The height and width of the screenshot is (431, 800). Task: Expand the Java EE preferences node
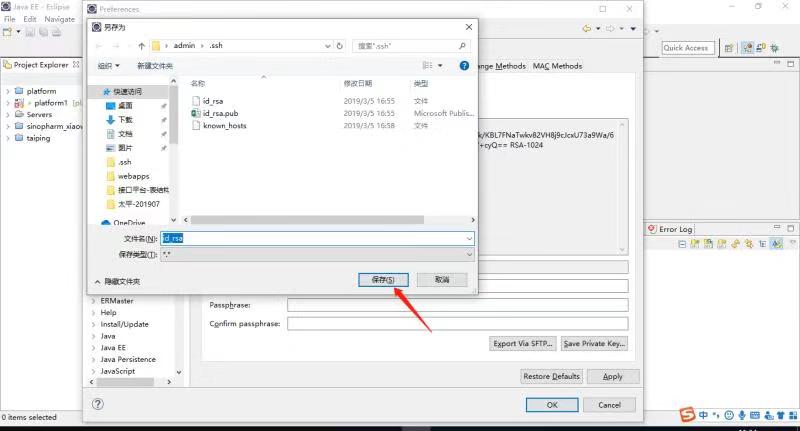(x=93, y=348)
